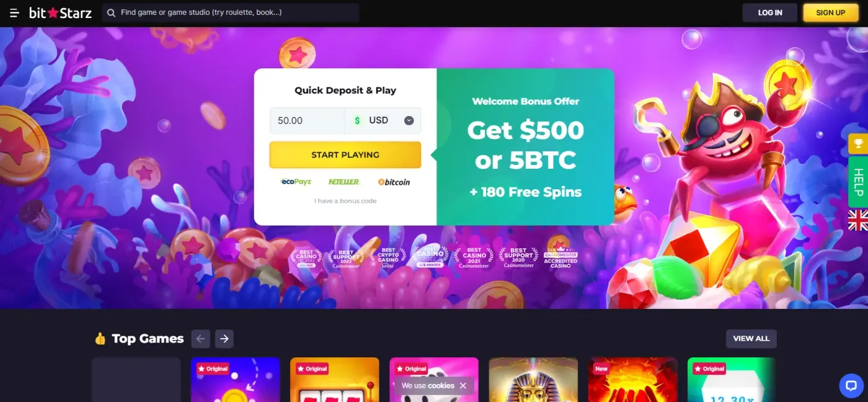This screenshot has width=868, height=402.
Task: Close the cookies notice
Action: [463, 386]
